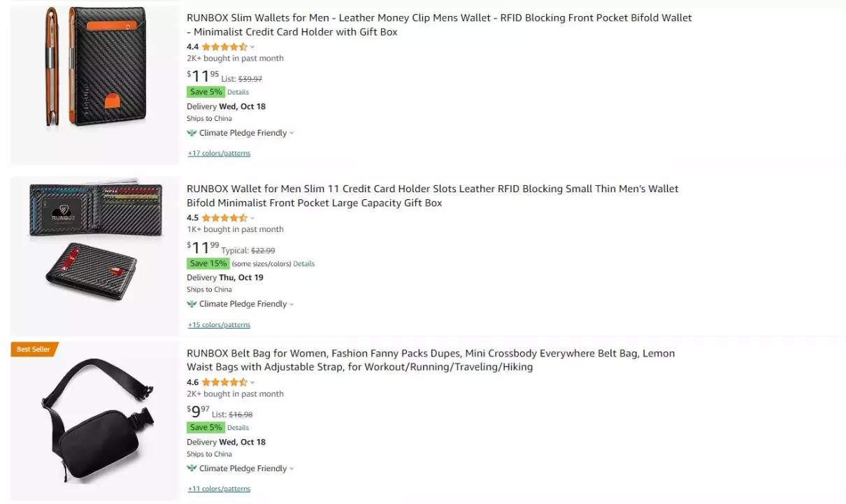The height and width of the screenshot is (504, 846).
Task: Expand Climate Pledge Friendly chevron for Slim Wallets
Action: coord(292,134)
